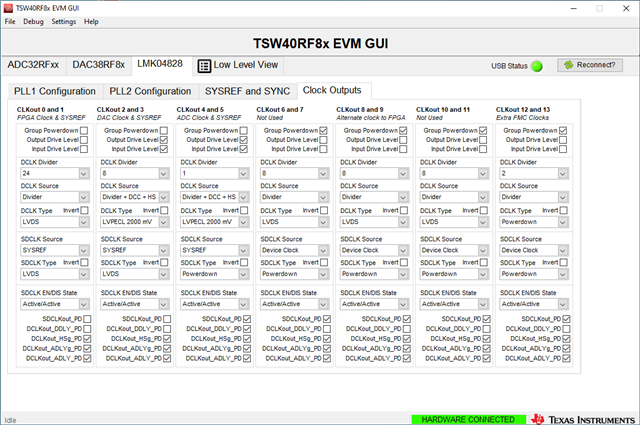Minimize the TSW40RF8x EVM GUI window
Screen dimensions: 640x425
(x=573, y=8)
